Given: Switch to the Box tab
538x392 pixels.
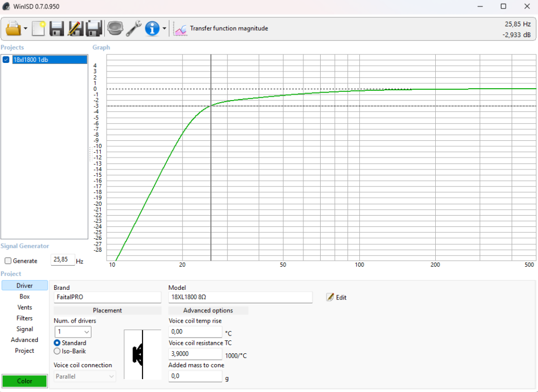Looking at the screenshot, I should click(25, 297).
